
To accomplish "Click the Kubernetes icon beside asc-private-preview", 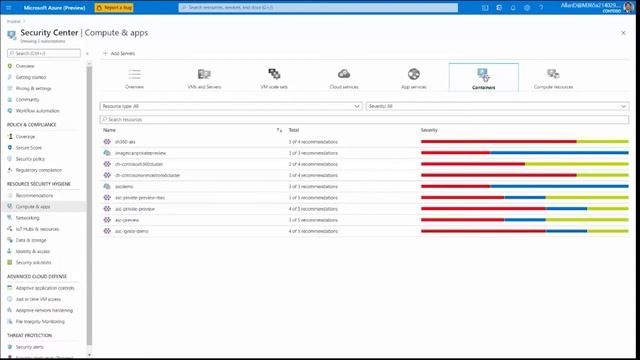I will pos(107,209).
